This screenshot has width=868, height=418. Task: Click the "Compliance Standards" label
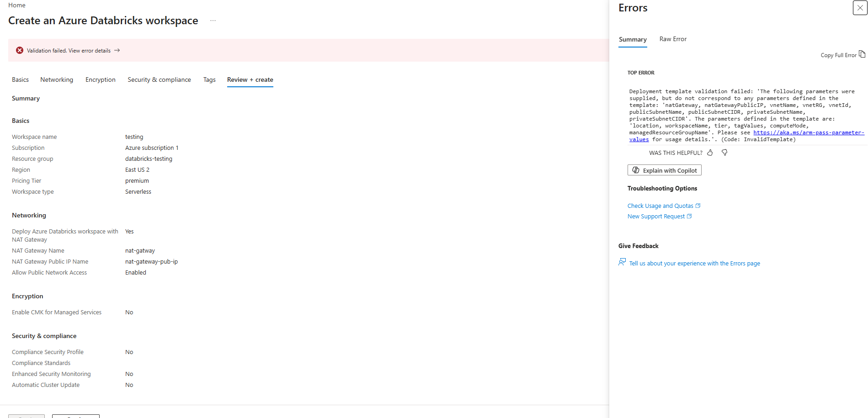coord(41,363)
